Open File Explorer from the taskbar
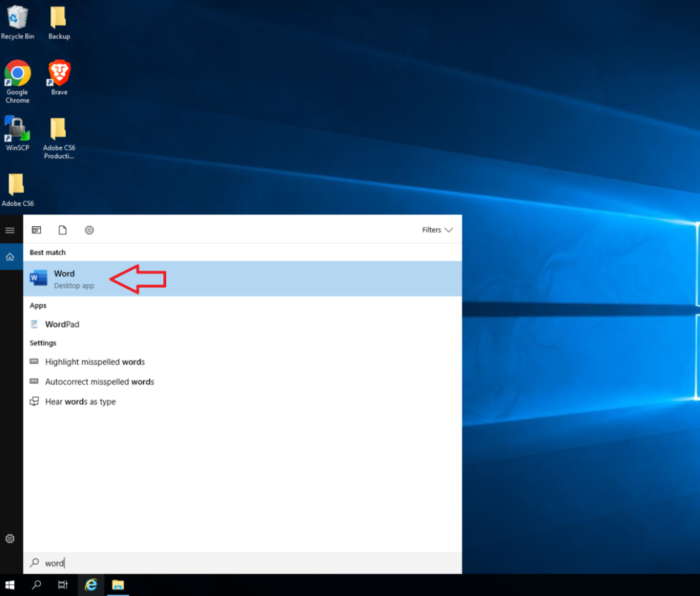This screenshot has width=700, height=596. coord(117,585)
